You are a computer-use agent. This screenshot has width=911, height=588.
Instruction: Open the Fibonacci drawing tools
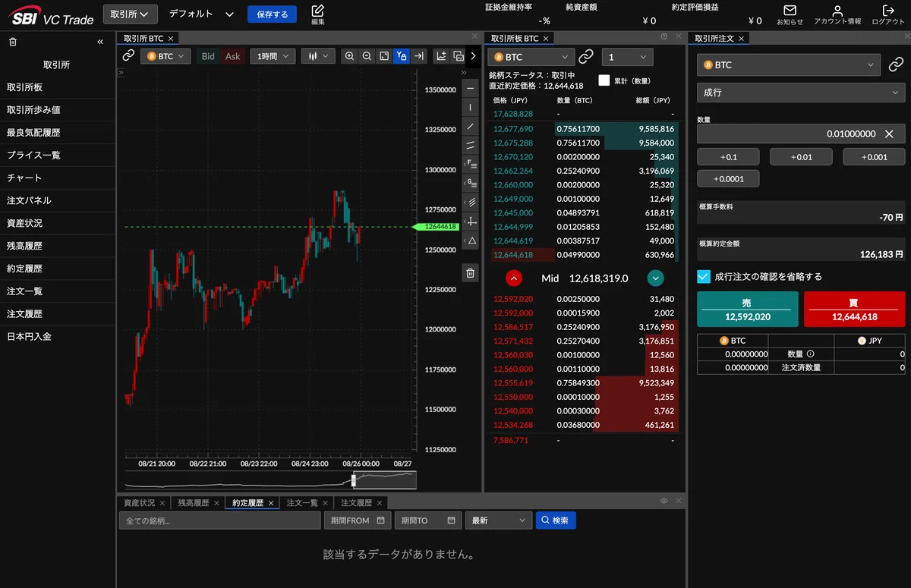(470, 164)
